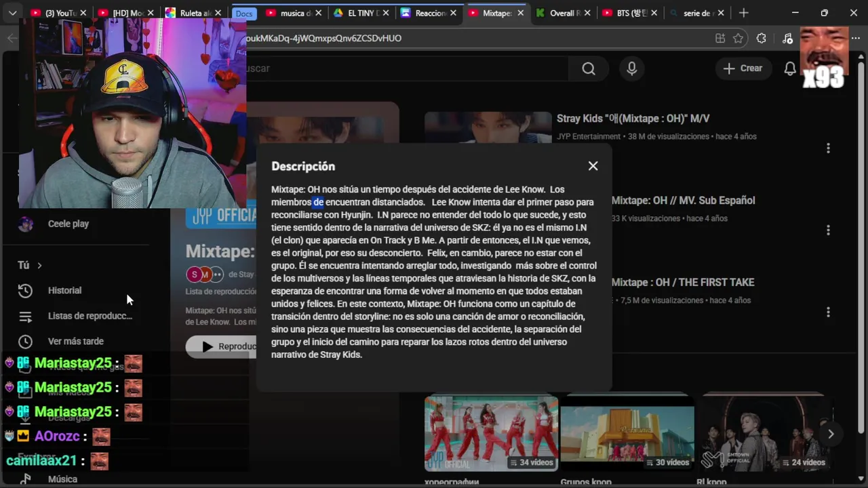Open Stray Kids Mixtape : OH M/V title
The width and height of the screenshot is (868, 488).
[x=633, y=119]
